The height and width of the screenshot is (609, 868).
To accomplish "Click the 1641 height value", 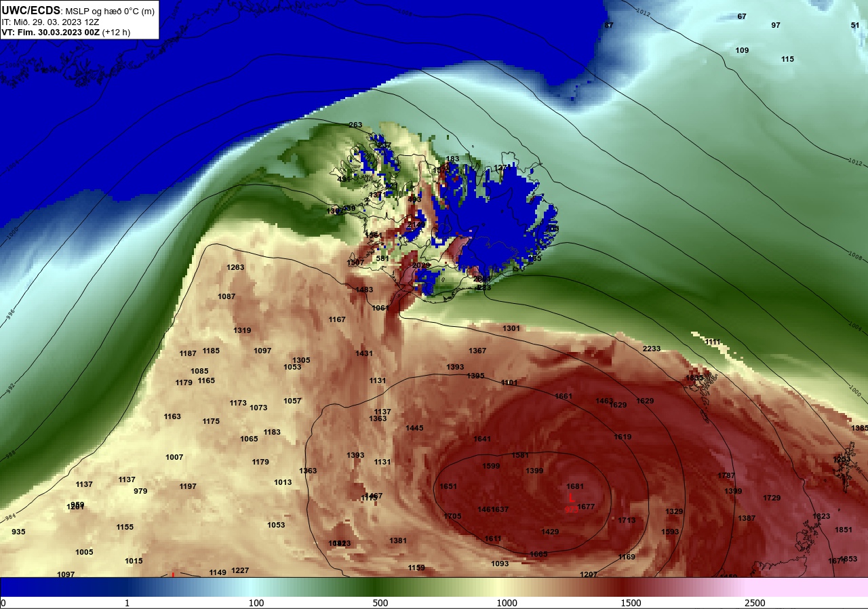I will (482, 439).
